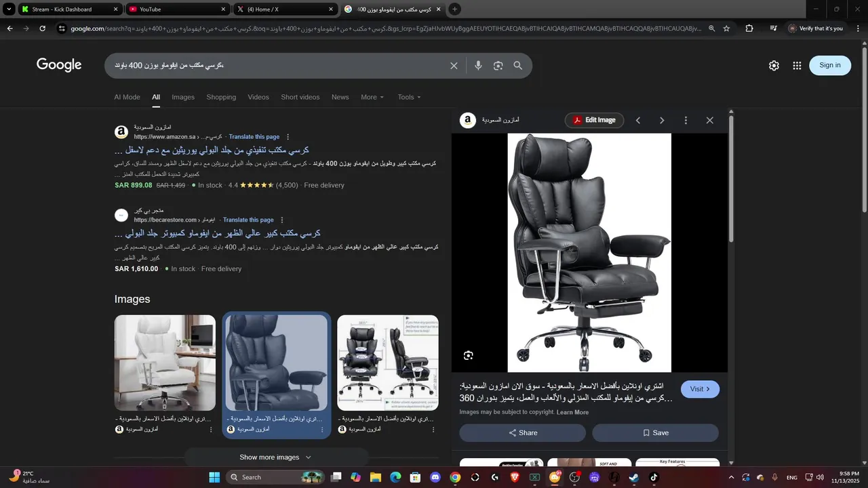Switch to Images results tab
The width and height of the screenshot is (868, 488).
(x=183, y=97)
